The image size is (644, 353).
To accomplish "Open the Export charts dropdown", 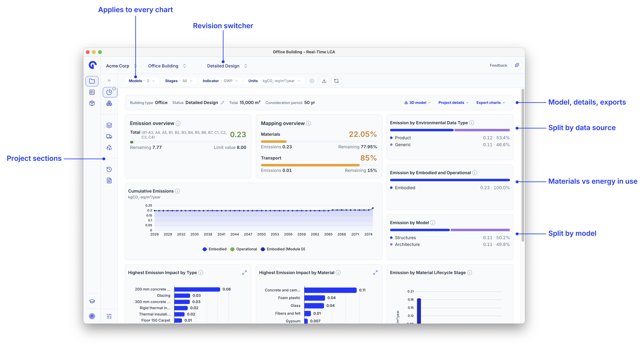I will (491, 103).
